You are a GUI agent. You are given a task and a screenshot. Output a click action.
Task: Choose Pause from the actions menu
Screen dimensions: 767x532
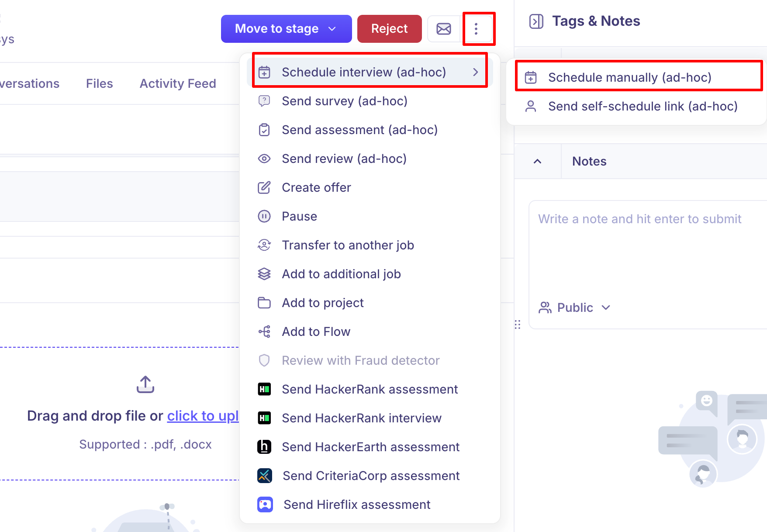pyautogui.click(x=370, y=216)
